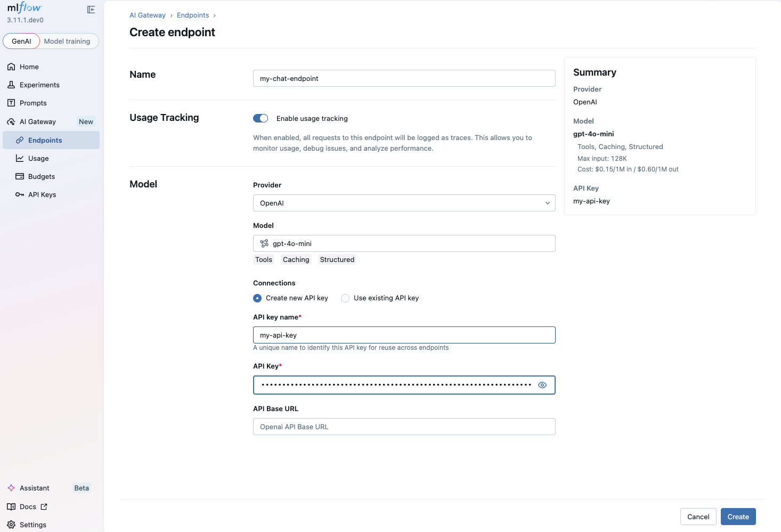Open the MLflow Assistant

(35, 488)
